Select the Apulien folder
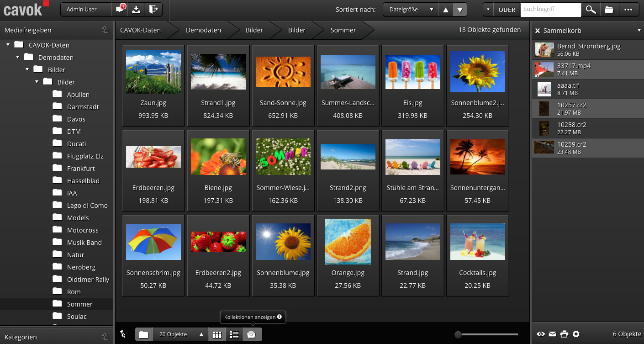This screenshot has width=644, height=344. (x=78, y=95)
